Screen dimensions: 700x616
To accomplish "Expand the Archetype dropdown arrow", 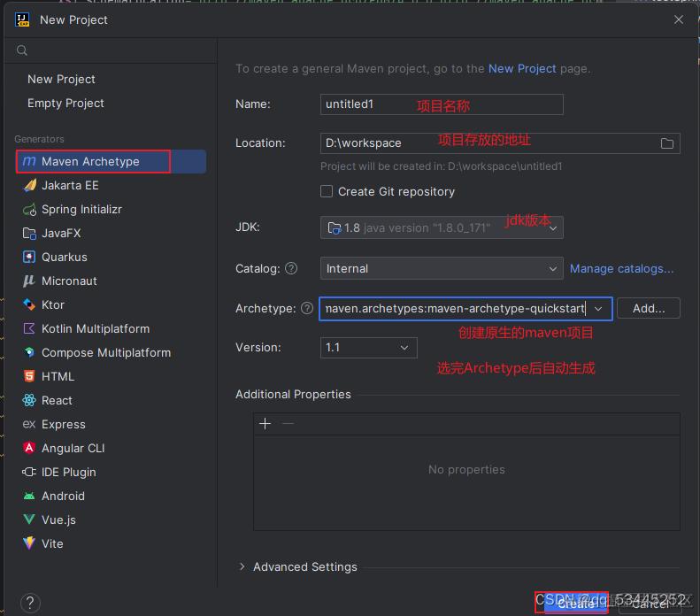I will (598, 309).
